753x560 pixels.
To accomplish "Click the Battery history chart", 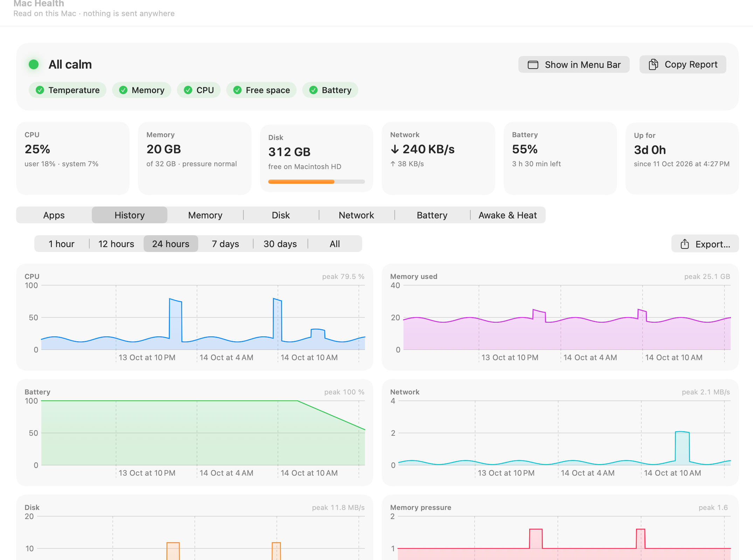I will point(195,433).
